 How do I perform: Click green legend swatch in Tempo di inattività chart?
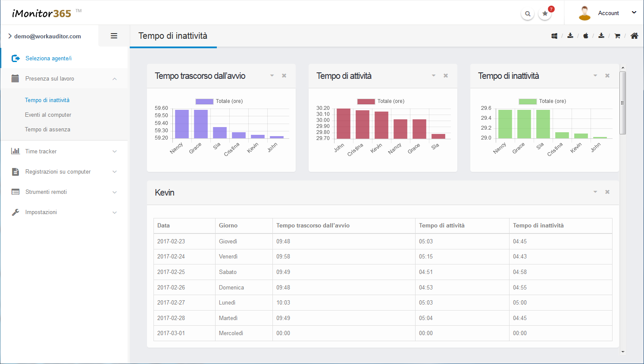(528, 101)
